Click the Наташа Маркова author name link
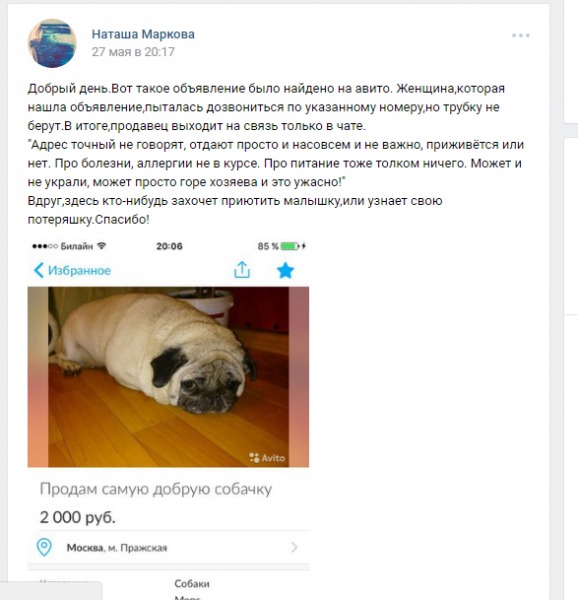 (143, 34)
